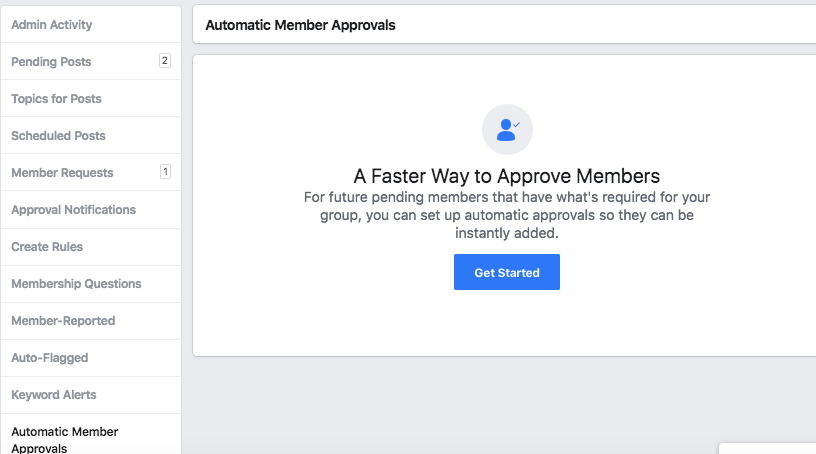Viewport: 816px width, 454px height.
Task: View Member Requests list
Action: tap(91, 172)
